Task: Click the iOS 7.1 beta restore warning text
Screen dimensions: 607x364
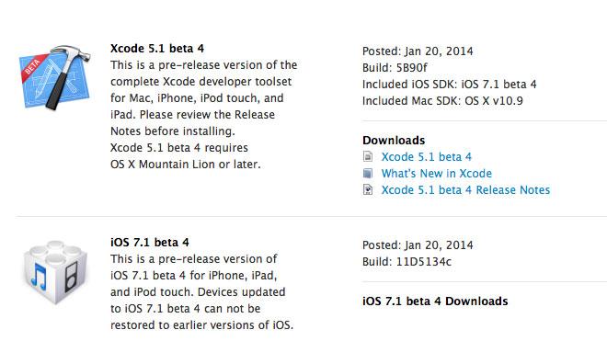Action: point(201,308)
